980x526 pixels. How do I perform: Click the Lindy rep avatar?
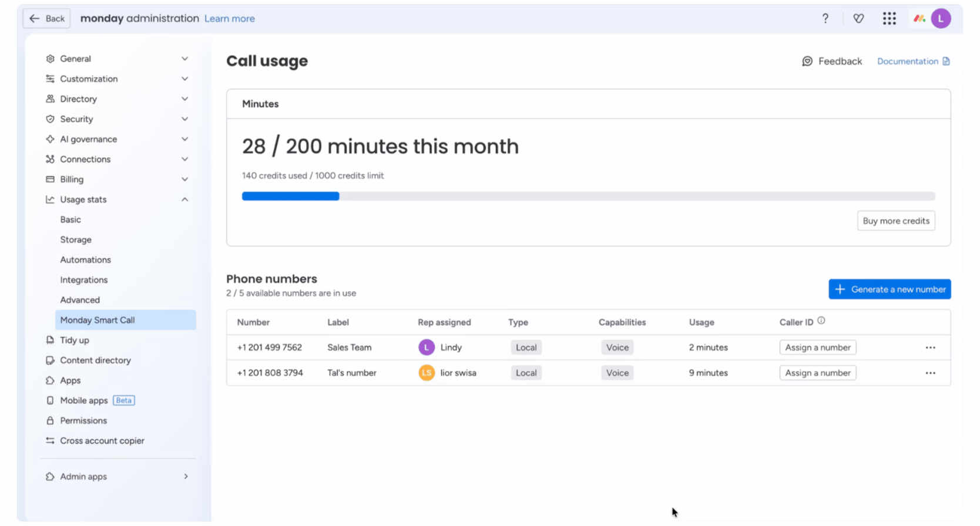coord(427,348)
